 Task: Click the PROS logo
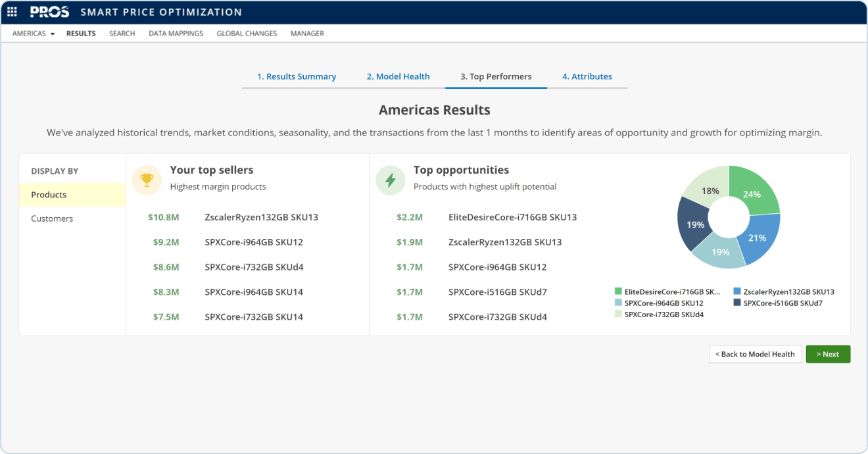50,12
